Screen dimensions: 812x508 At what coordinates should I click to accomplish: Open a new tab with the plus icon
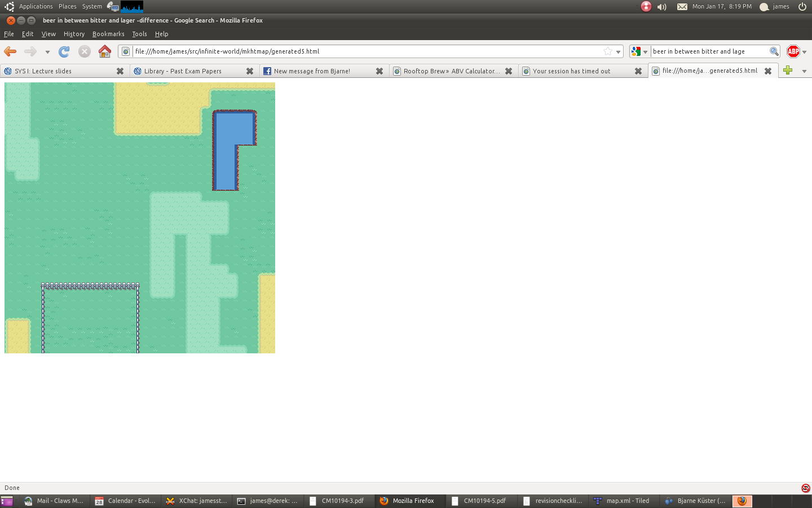(x=788, y=70)
